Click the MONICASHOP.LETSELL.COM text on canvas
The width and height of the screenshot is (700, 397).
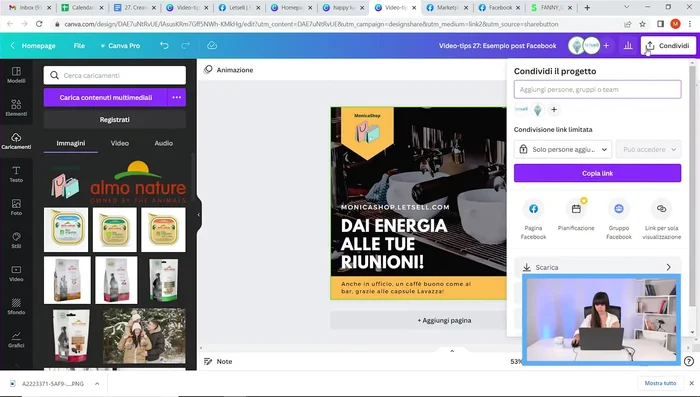pyautogui.click(x=395, y=207)
